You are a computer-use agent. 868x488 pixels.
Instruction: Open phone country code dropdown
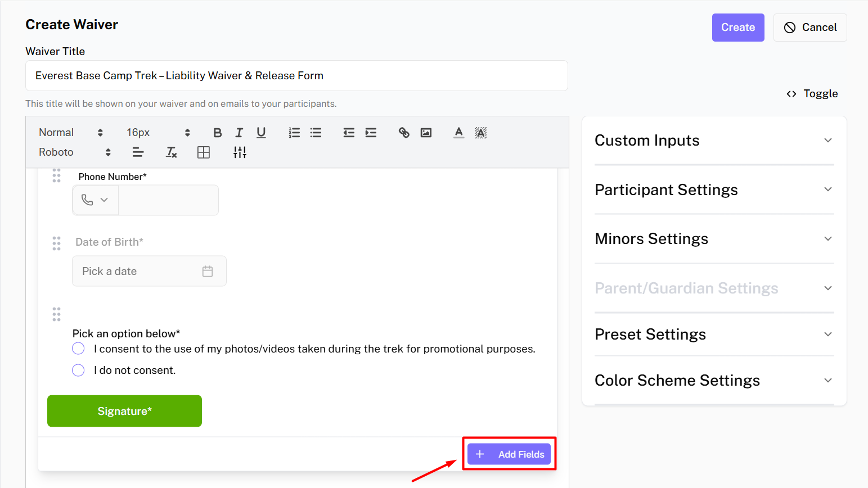coord(95,200)
